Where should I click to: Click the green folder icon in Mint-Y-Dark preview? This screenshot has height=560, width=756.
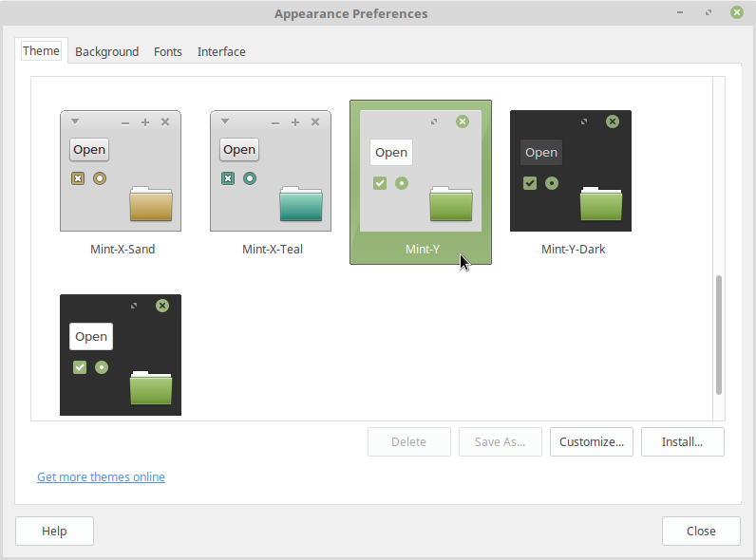pyautogui.click(x=601, y=204)
